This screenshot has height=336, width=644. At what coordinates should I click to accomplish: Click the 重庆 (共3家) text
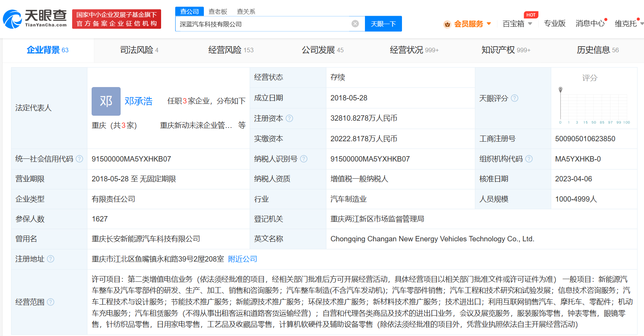[114, 125]
